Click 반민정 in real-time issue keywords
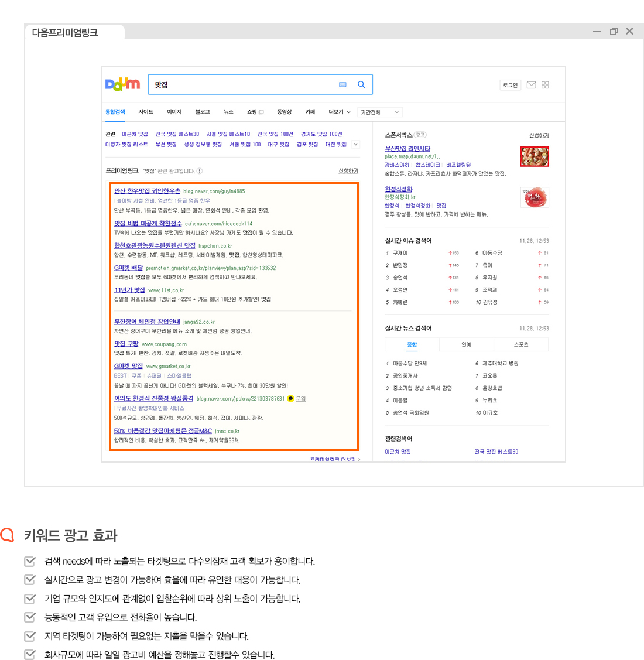The image size is (644, 660). (400, 265)
